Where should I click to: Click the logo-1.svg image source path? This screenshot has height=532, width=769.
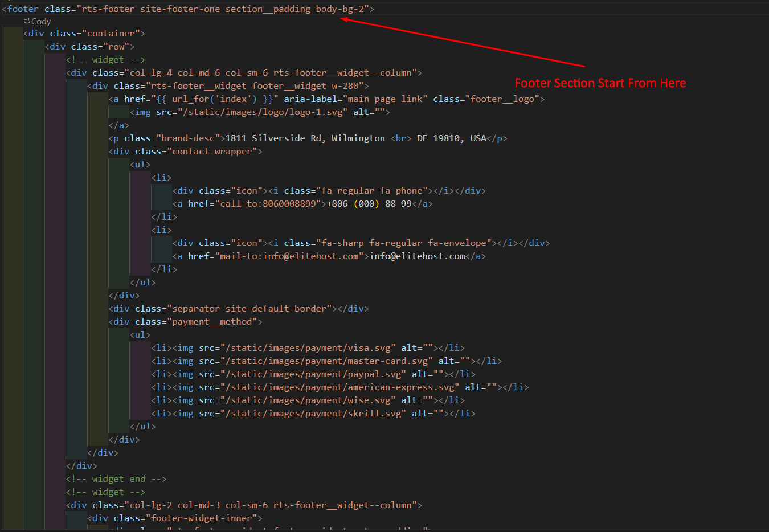coord(252,112)
